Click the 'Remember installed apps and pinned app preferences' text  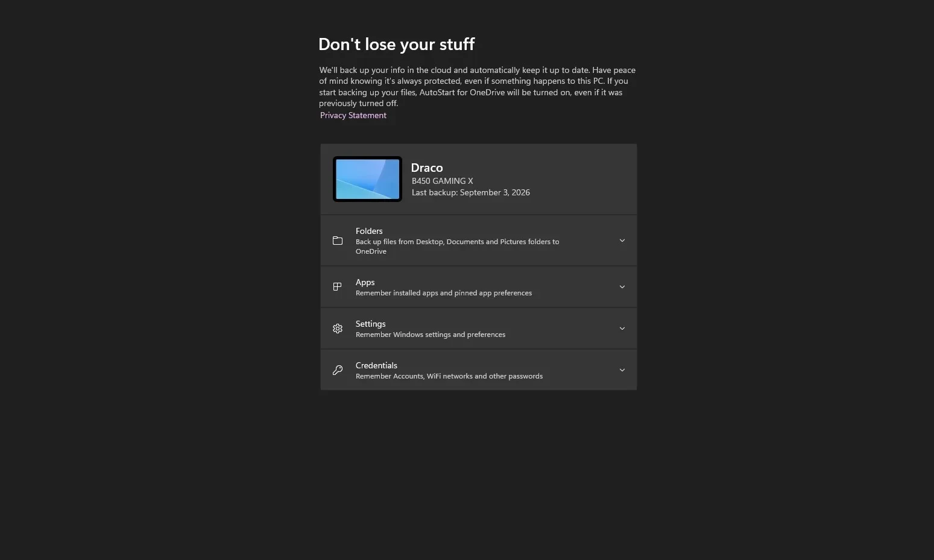[x=444, y=293]
